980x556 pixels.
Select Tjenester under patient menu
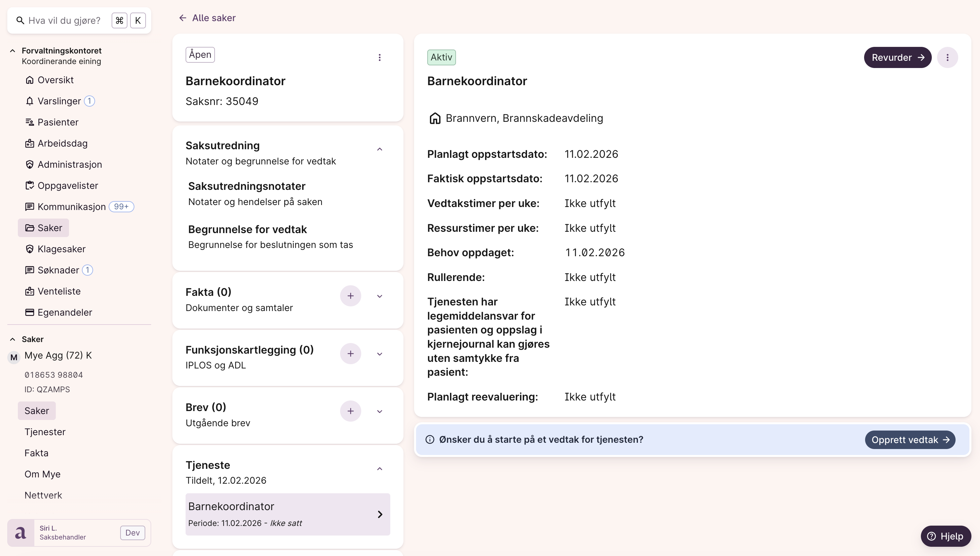45,432
